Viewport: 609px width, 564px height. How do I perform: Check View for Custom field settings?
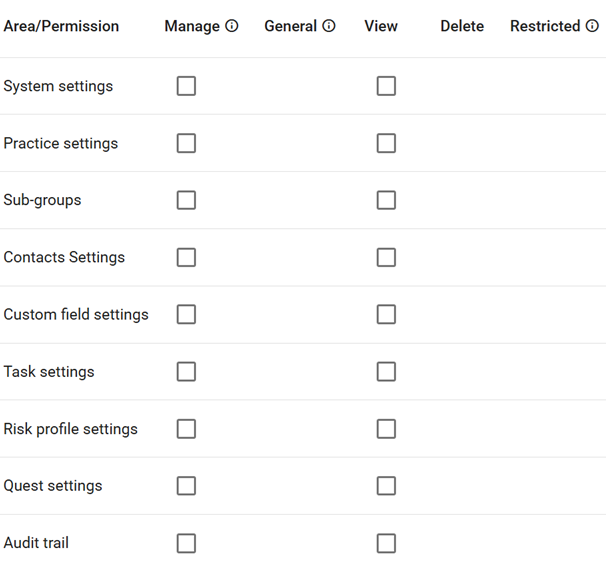point(386,314)
